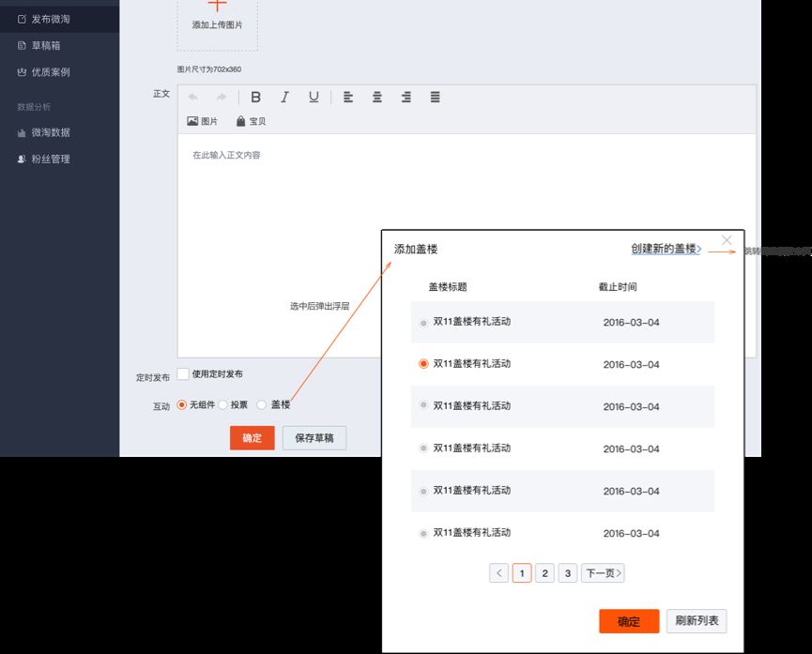Toggle underline formatting
The width and height of the screenshot is (812, 654).
(314, 97)
